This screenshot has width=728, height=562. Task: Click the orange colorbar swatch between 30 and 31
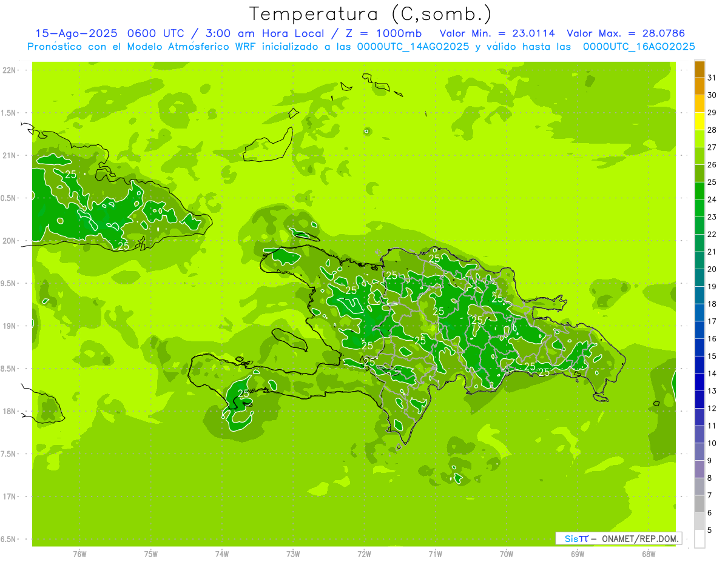699,87
